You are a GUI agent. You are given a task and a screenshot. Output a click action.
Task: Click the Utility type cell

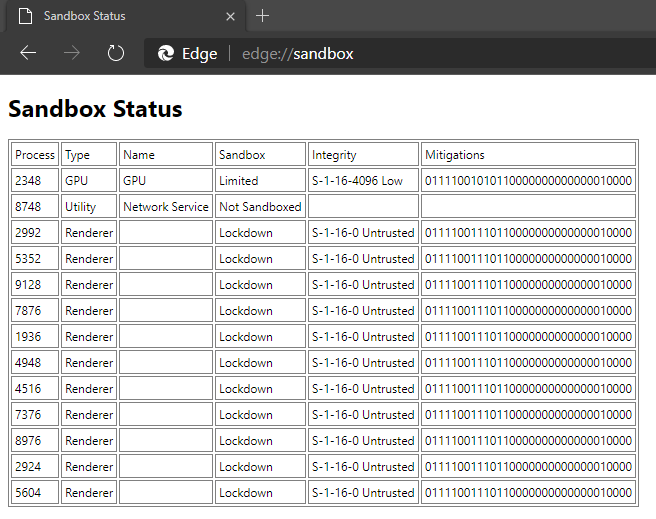(x=80, y=207)
